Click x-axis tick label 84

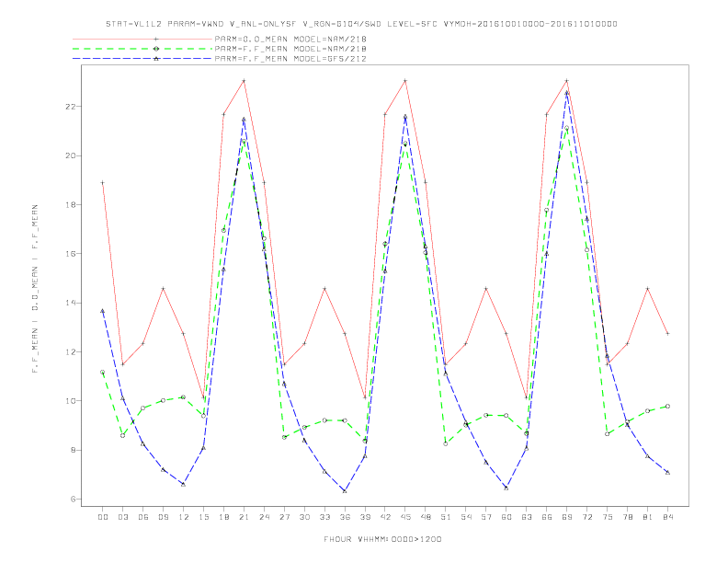click(x=668, y=517)
